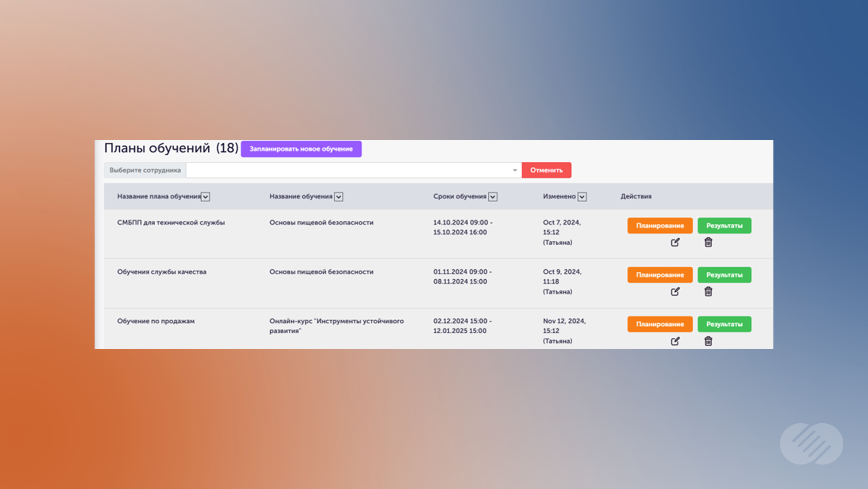Delete the Обучение по продажам plan
The image size is (868, 489).
pos(708,341)
